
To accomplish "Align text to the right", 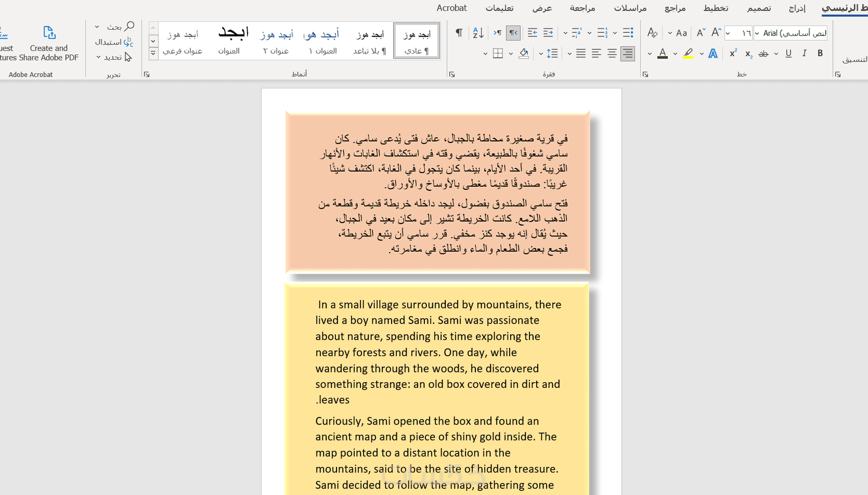I will [628, 53].
